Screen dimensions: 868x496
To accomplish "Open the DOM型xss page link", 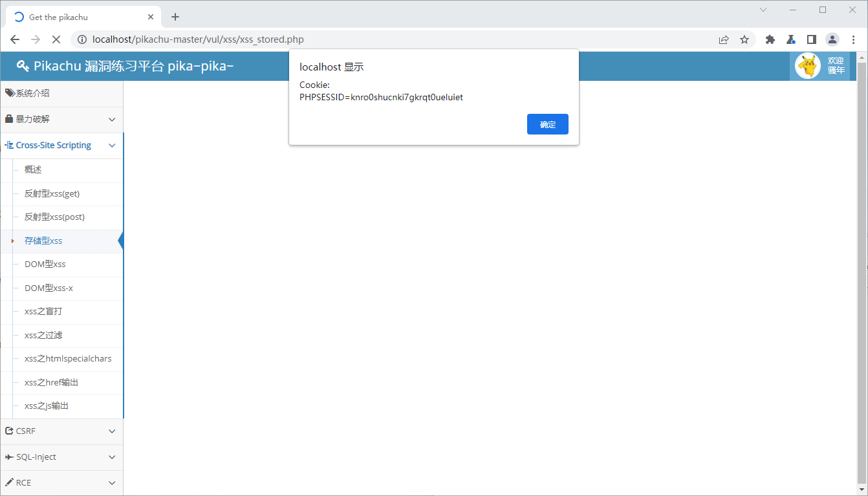I will pos(45,264).
